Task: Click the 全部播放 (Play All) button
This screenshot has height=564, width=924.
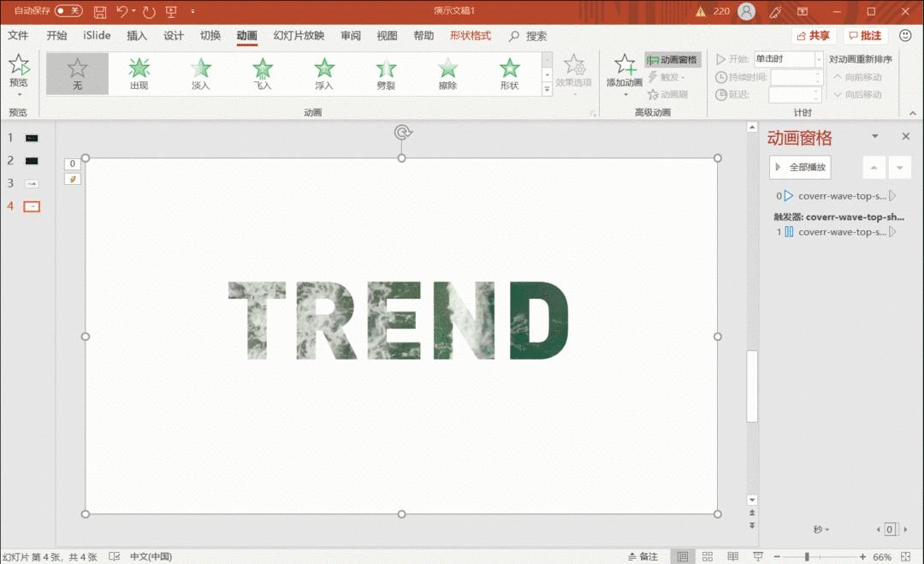Action: [800, 167]
